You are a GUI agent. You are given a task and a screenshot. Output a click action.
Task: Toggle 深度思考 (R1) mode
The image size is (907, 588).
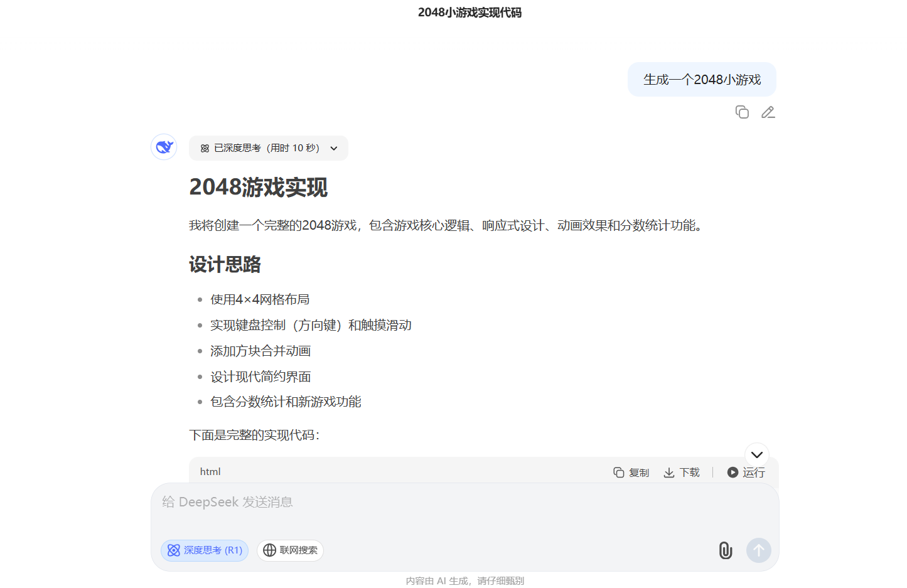[x=205, y=550]
